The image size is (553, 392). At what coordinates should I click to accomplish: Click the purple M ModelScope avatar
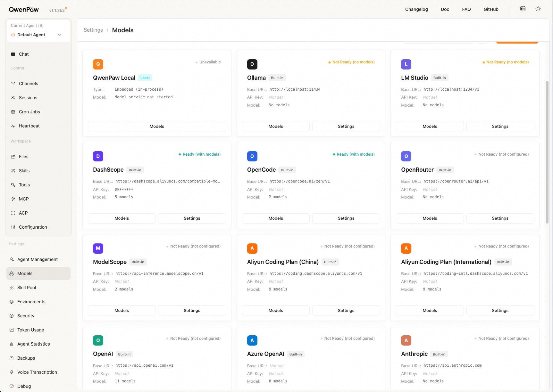(x=98, y=248)
